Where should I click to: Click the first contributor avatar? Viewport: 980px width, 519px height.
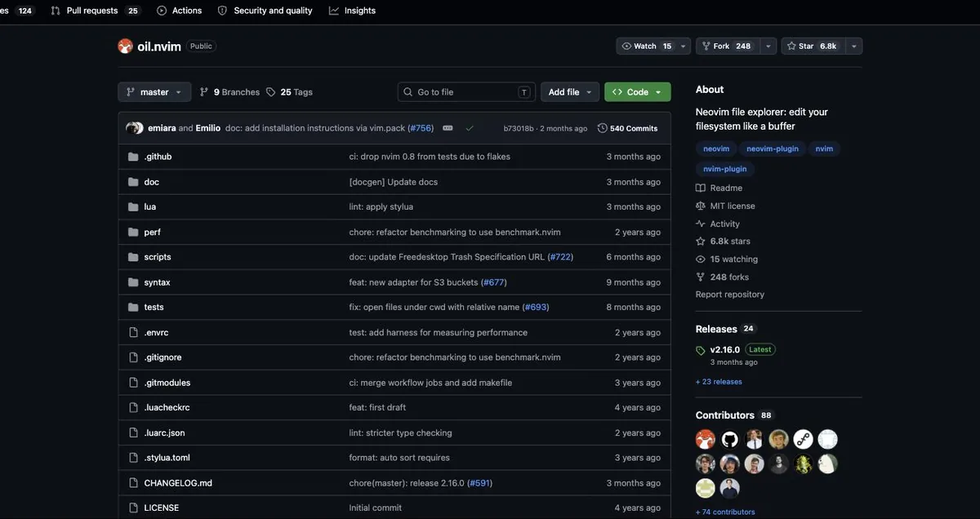706,440
